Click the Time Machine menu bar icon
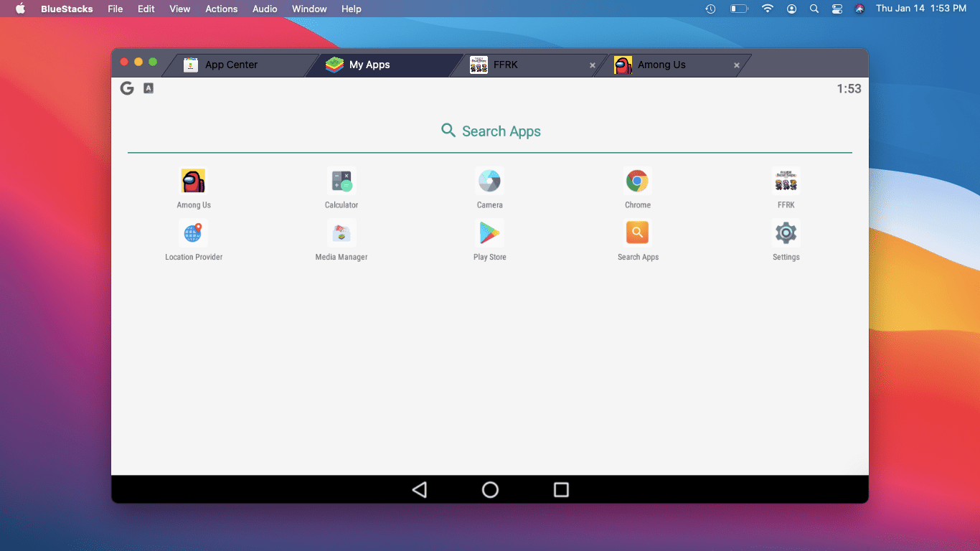The width and height of the screenshot is (980, 551). [x=710, y=9]
